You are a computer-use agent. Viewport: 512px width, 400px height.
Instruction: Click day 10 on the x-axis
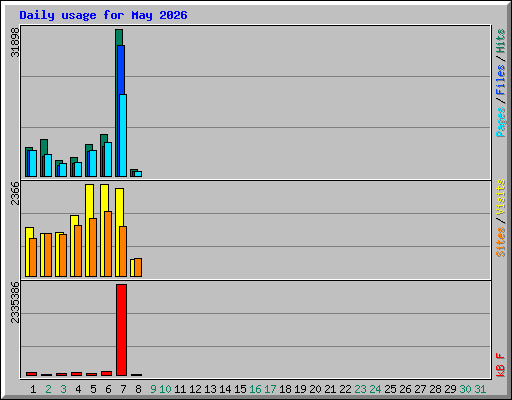(x=165, y=389)
